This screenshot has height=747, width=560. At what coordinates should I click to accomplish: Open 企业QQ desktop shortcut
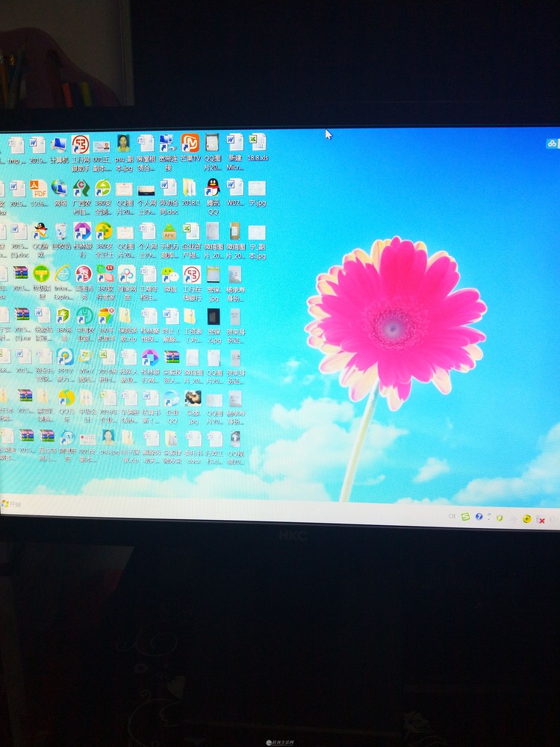coord(172,407)
